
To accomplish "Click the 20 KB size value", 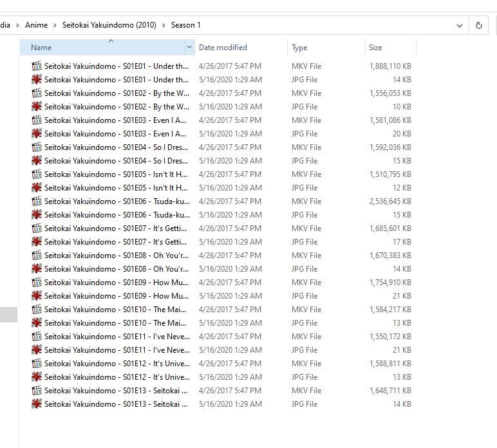I will 402,134.
